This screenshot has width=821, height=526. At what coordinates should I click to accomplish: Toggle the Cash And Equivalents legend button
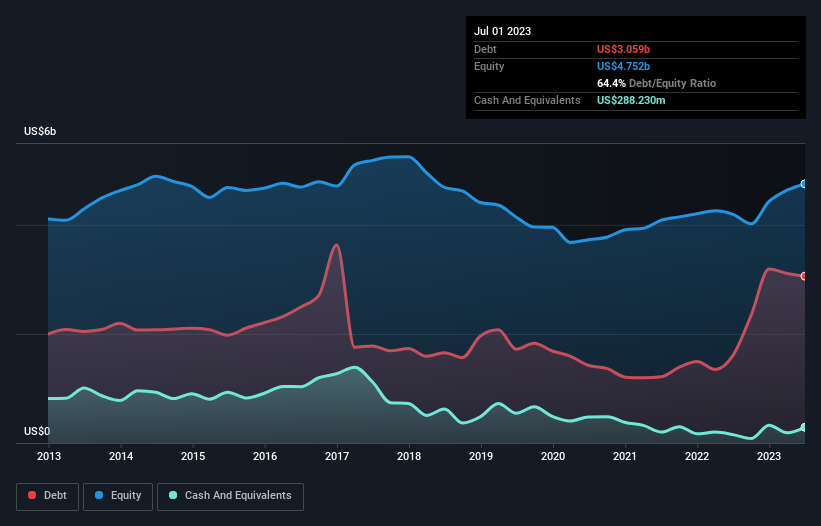[230, 496]
